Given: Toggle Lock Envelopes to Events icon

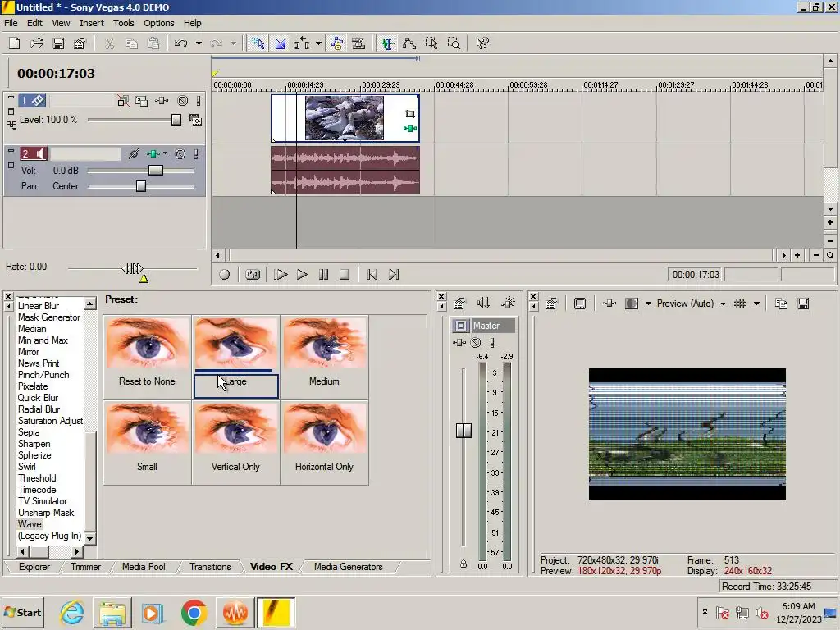Looking at the screenshot, I should point(337,43).
